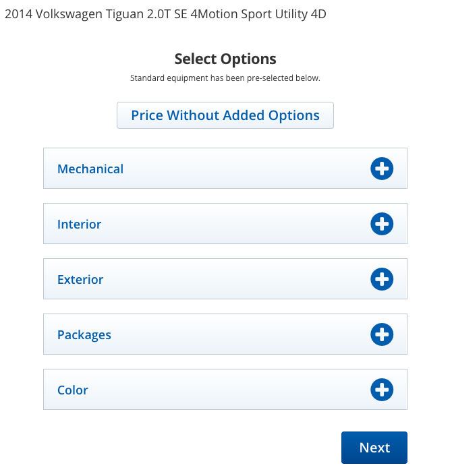Click the Exterior label text
The image size is (452, 476).
point(80,279)
